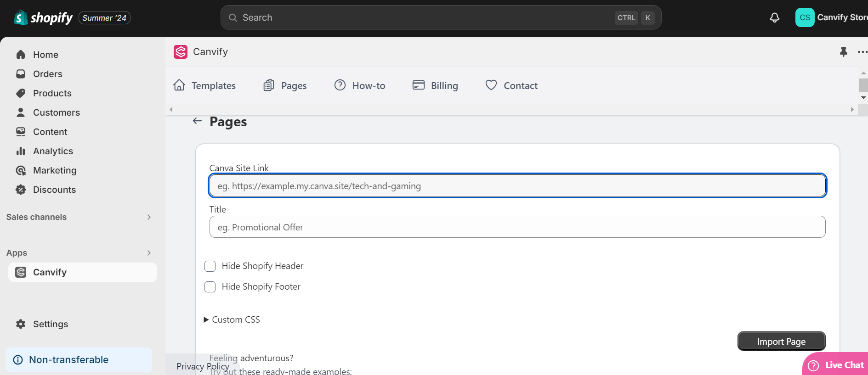The height and width of the screenshot is (375, 868).
Task: Expand the Custom CSS section
Action: click(x=232, y=319)
